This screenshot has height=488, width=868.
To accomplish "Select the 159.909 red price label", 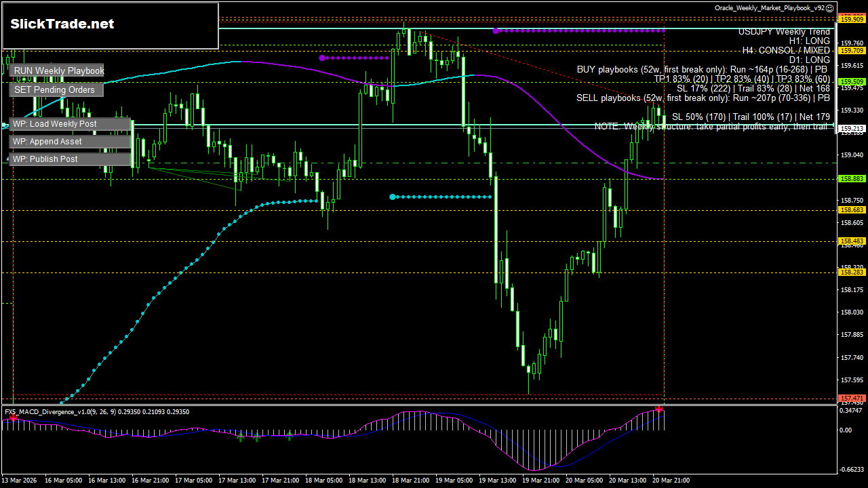I will pos(852,20).
